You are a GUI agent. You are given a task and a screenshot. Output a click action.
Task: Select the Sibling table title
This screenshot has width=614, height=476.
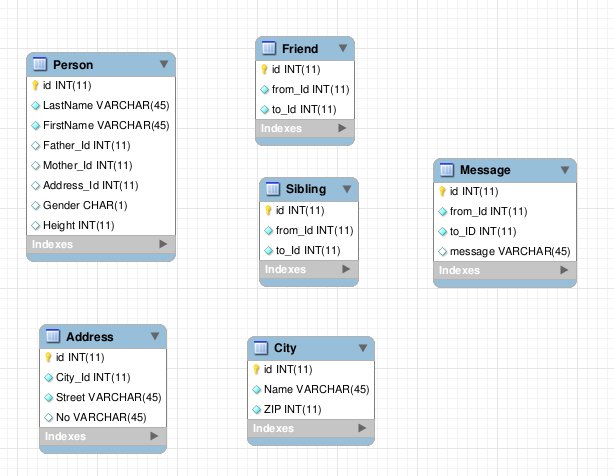pos(306,189)
